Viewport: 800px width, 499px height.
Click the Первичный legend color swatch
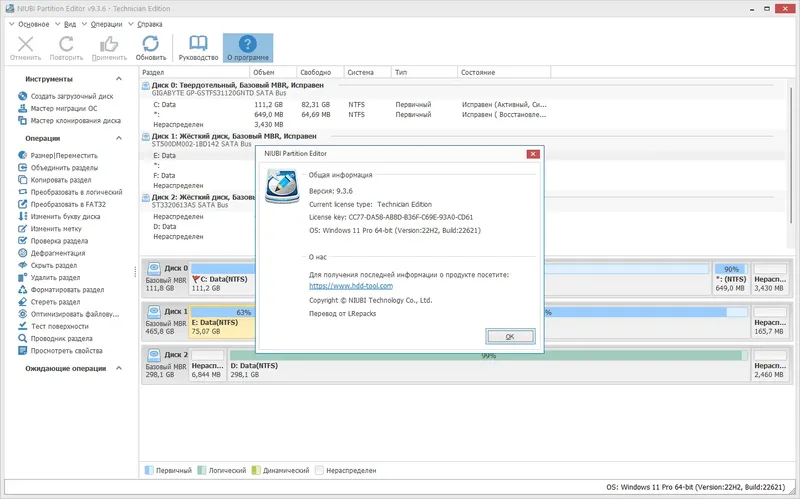[x=148, y=470]
